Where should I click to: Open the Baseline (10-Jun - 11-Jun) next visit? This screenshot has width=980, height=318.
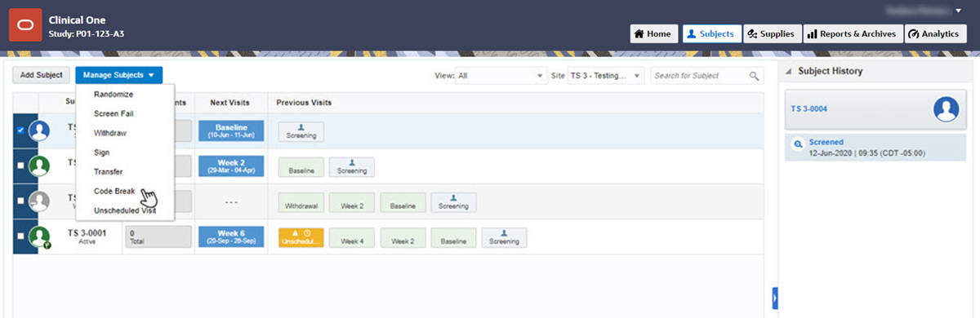click(231, 131)
